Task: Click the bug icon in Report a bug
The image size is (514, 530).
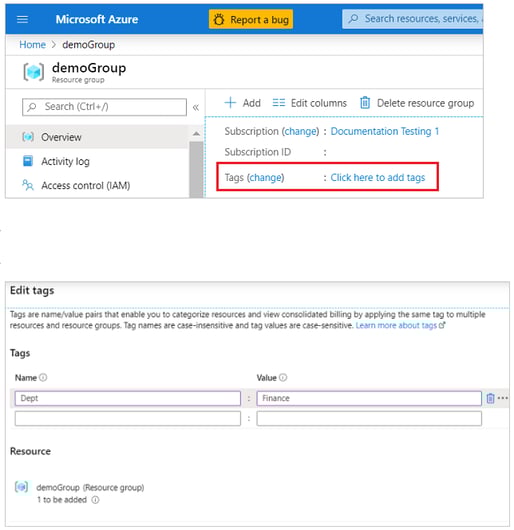Action: pyautogui.click(x=219, y=19)
